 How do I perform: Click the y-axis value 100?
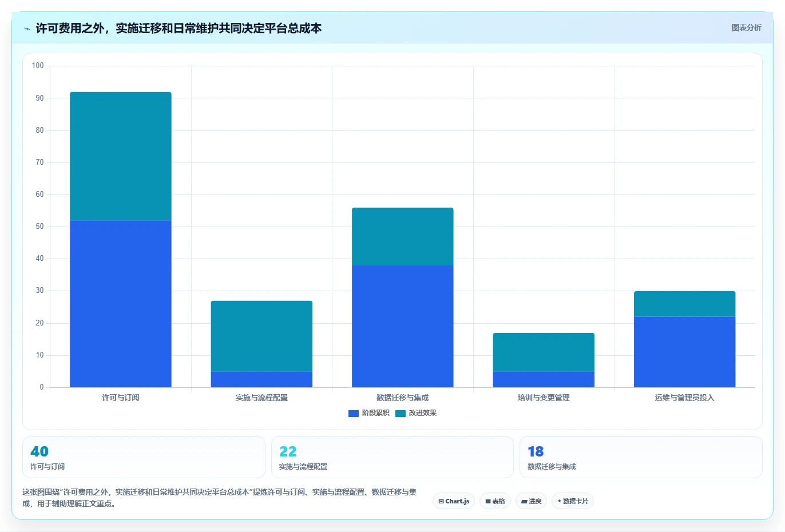click(38, 66)
